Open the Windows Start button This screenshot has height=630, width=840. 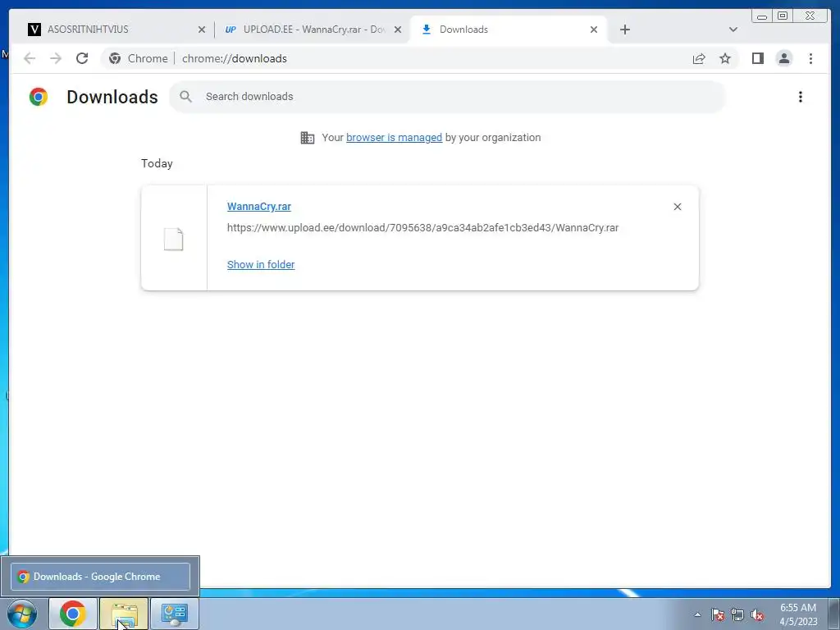click(x=22, y=614)
